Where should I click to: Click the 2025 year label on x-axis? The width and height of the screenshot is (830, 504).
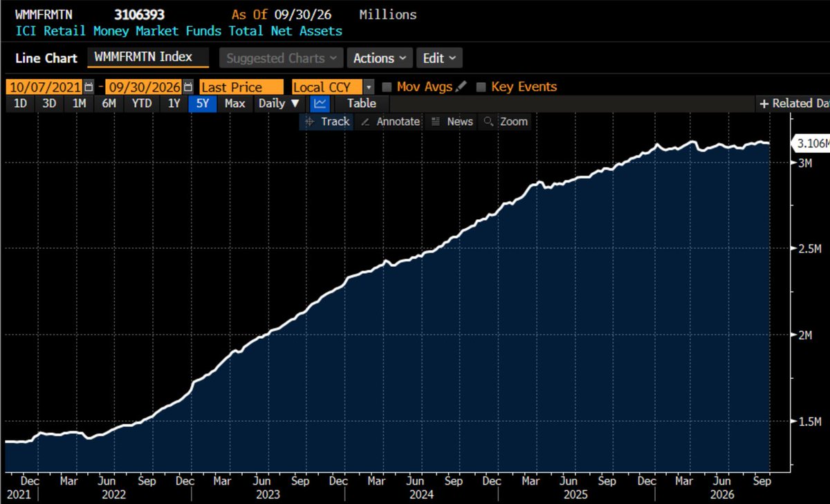(x=575, y=495)
